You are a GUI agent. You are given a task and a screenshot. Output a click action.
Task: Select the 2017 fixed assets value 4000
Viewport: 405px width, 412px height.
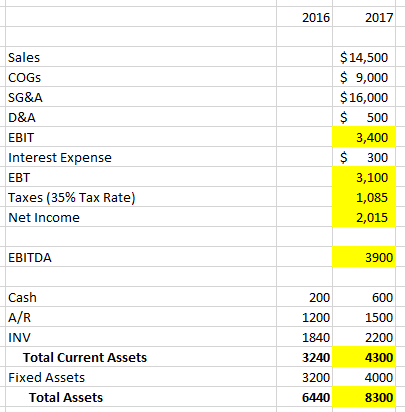point(364,377)
